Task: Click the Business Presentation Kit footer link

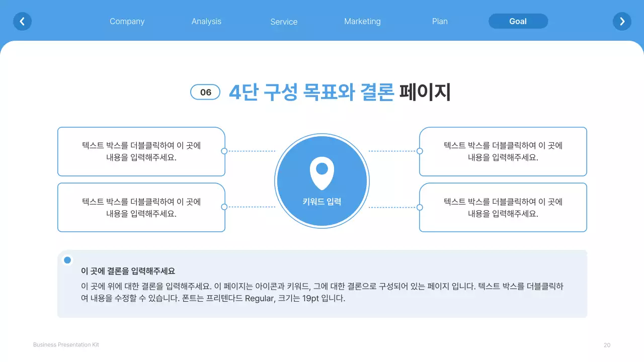Action: 65,344
